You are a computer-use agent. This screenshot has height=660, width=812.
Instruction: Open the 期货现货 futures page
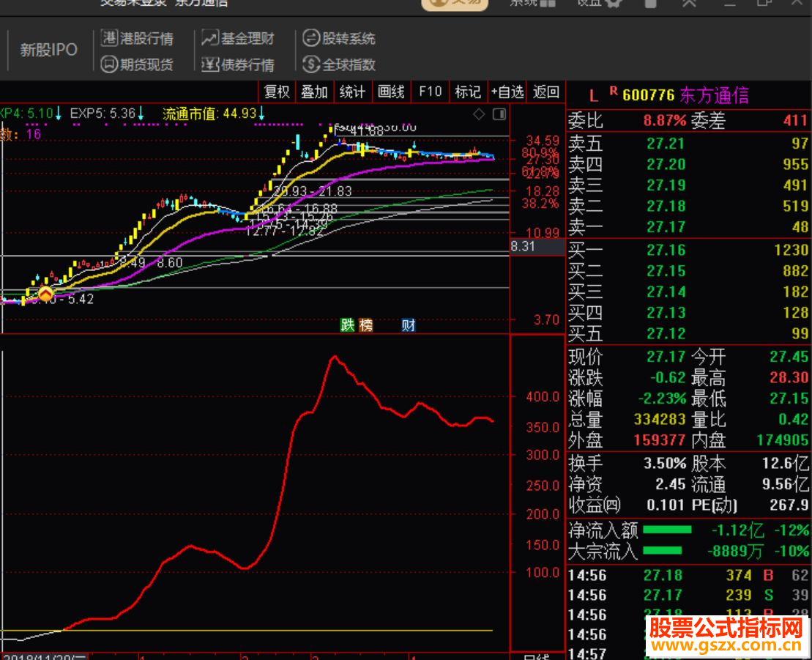click(x=137, y=64)
